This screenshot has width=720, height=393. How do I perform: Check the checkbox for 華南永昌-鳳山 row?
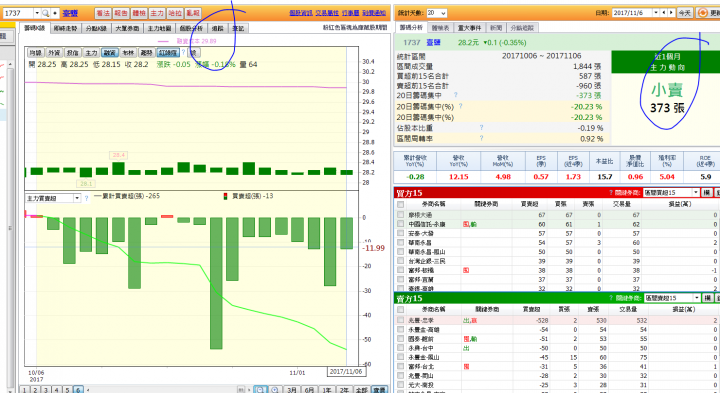point(401,252)
